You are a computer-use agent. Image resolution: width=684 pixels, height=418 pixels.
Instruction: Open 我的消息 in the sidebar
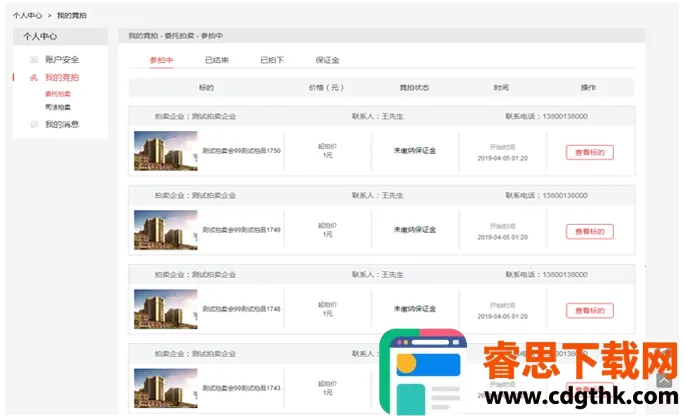(62, 125)
